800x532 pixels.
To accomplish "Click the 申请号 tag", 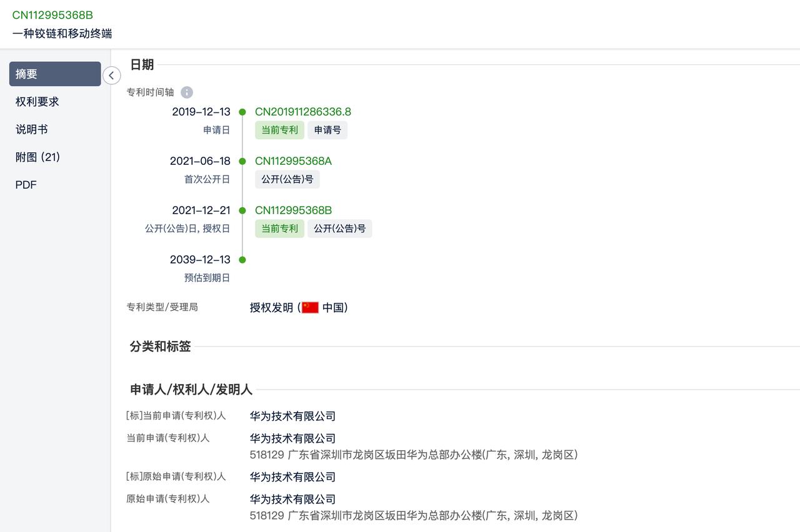I will tap(327, 130).
